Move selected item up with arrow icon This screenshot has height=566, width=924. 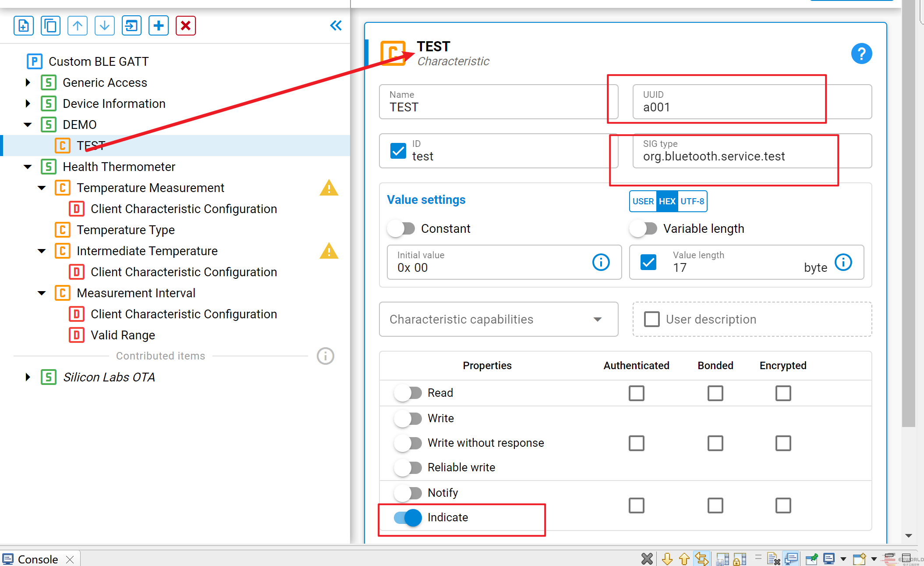coord(78,26)
